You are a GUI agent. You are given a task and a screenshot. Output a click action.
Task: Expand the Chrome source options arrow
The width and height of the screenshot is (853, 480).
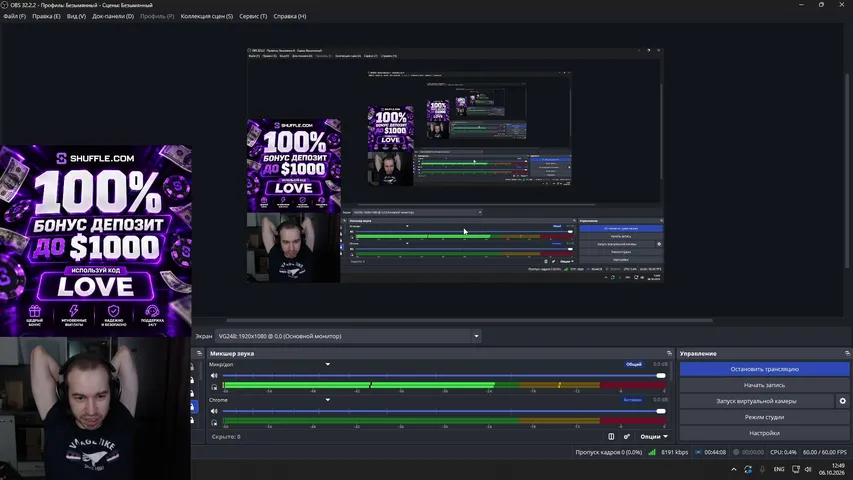327,400
